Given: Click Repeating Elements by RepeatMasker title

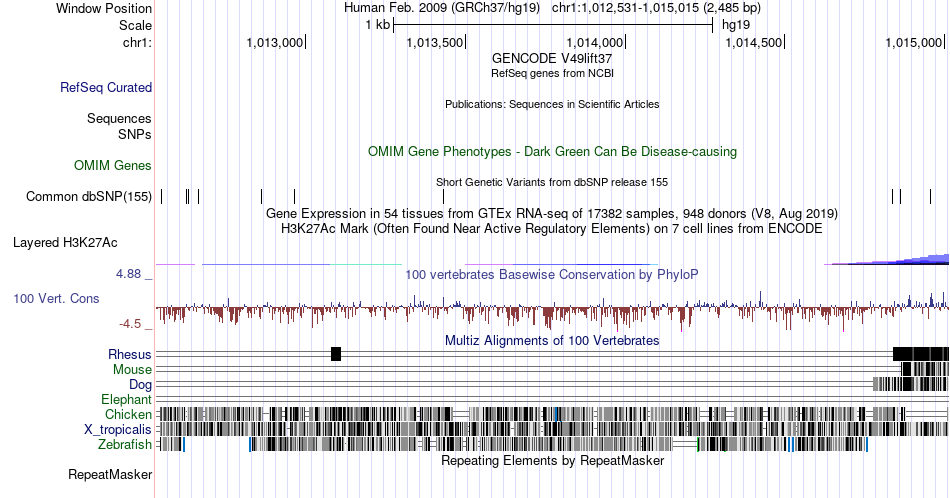Looking at the screenshot, I should [552, 460].
